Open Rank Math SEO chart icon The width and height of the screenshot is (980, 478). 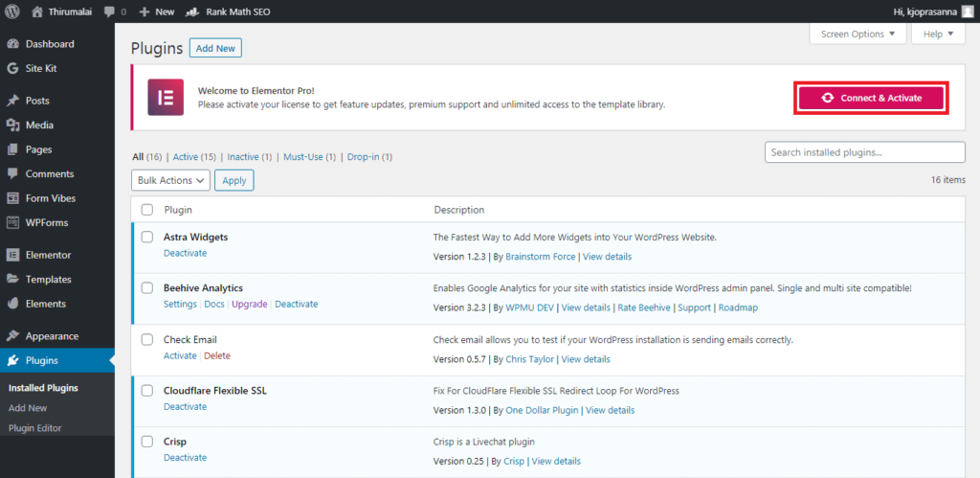click(193, 11)
